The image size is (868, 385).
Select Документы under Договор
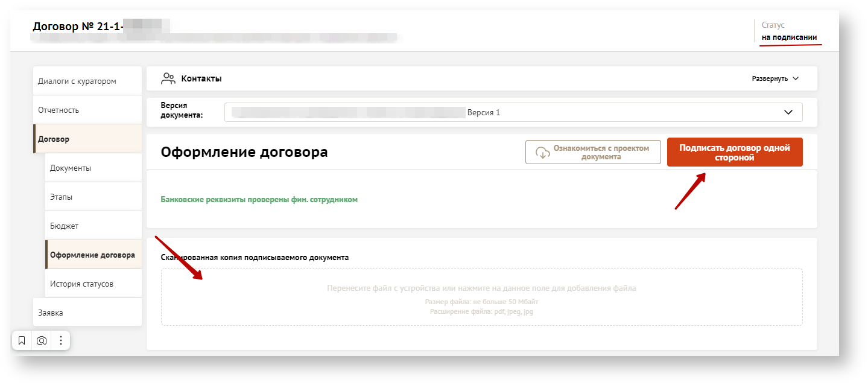tap(71, 168)
